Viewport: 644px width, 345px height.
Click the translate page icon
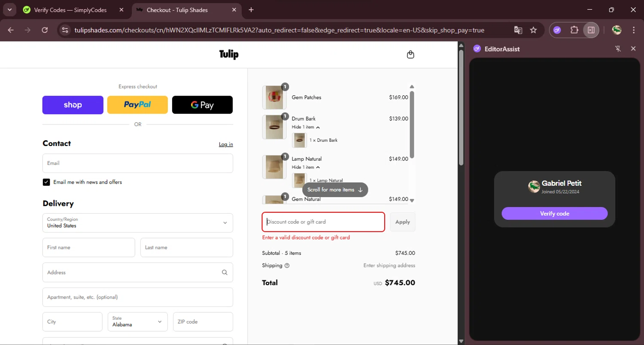(518, 30)
